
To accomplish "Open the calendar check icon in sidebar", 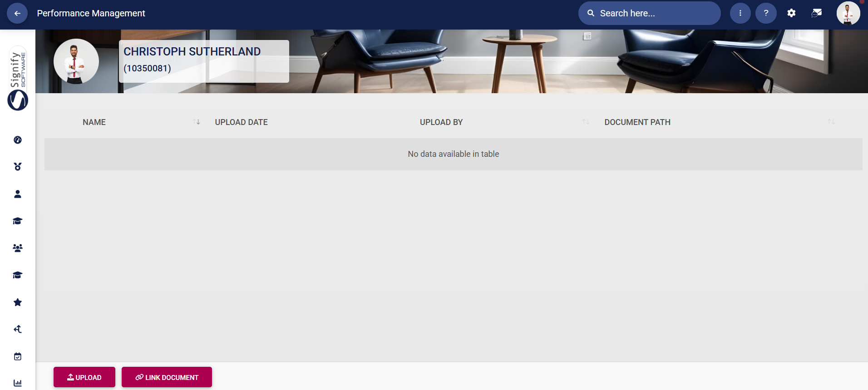I will pyautogui.click(x=18, y=356).
